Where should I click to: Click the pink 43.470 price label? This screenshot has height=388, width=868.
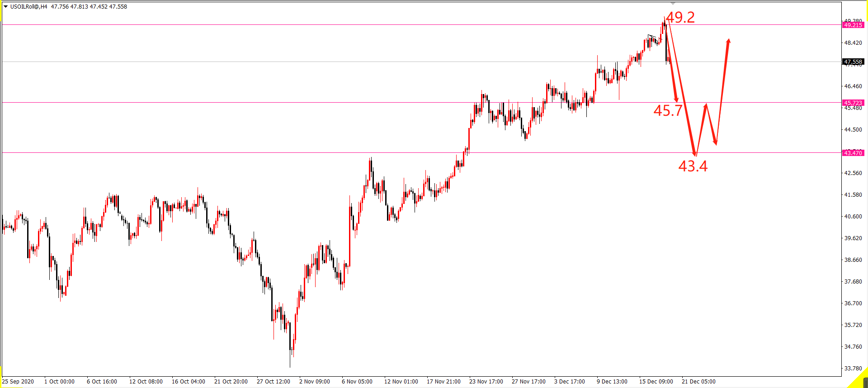point(853,153)
